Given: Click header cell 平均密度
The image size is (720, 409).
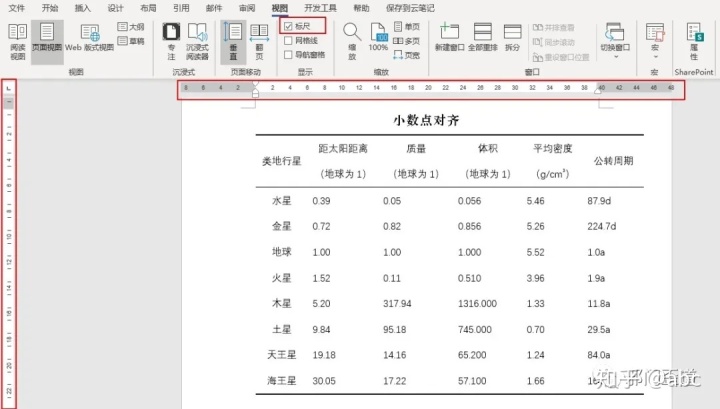Looking at the screenshot, I should click(x=552, y=148).
